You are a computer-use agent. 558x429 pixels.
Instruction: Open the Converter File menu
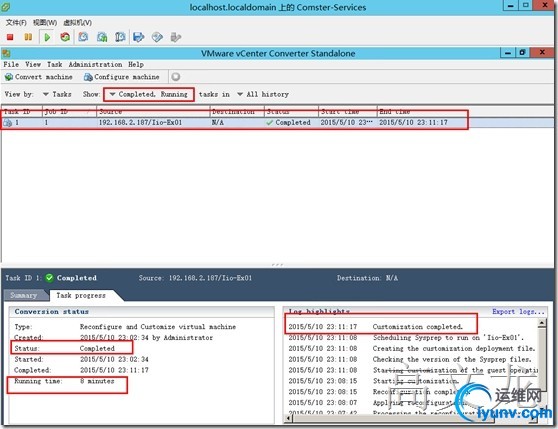pos(11,64)
